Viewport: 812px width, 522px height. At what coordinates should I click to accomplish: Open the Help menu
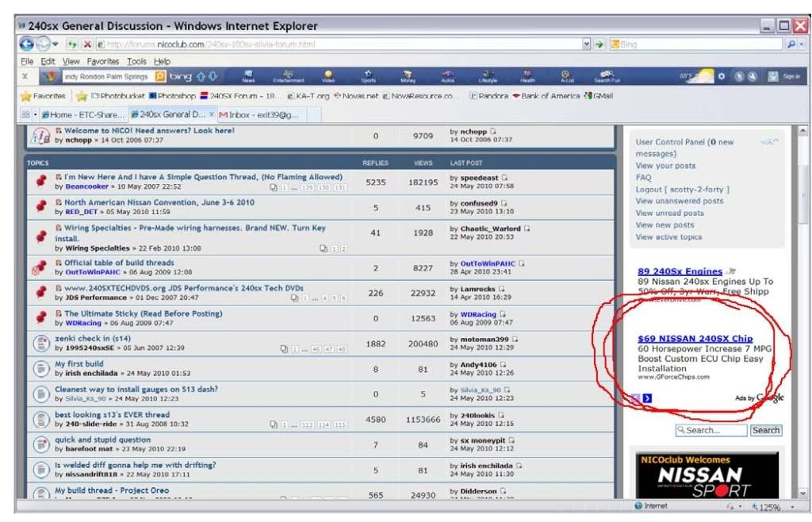pos(162,61)
